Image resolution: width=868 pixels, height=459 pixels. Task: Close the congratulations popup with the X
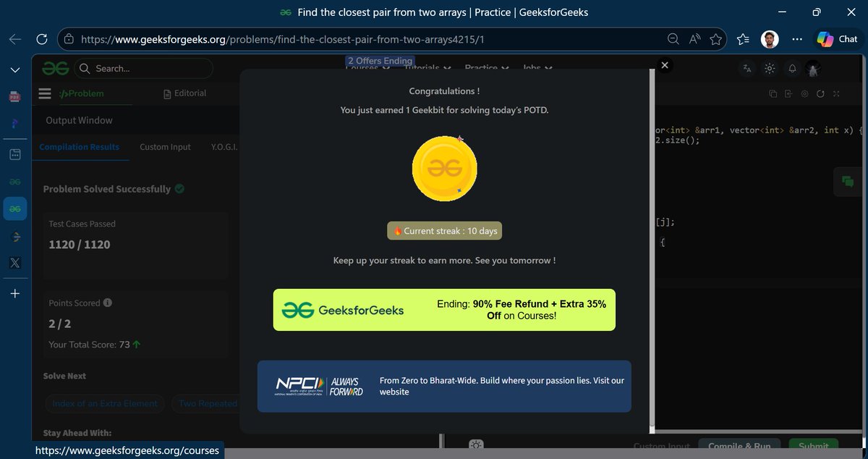click(665, 65)
